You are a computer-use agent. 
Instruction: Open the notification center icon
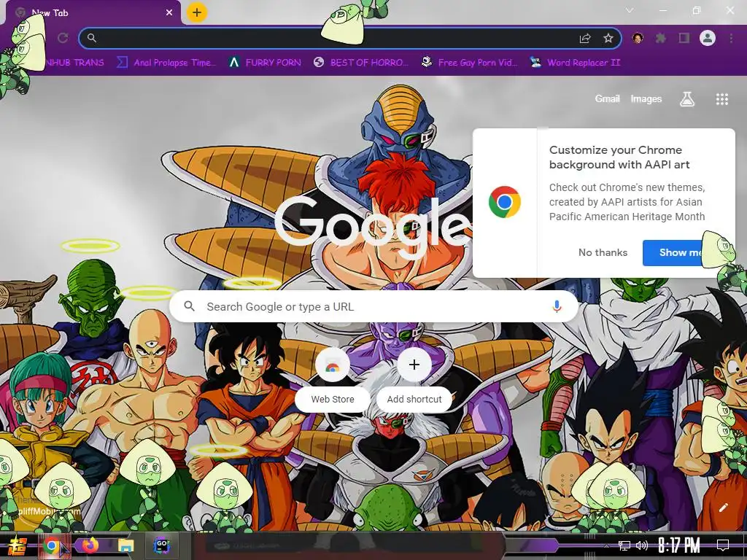click(723, 545)
